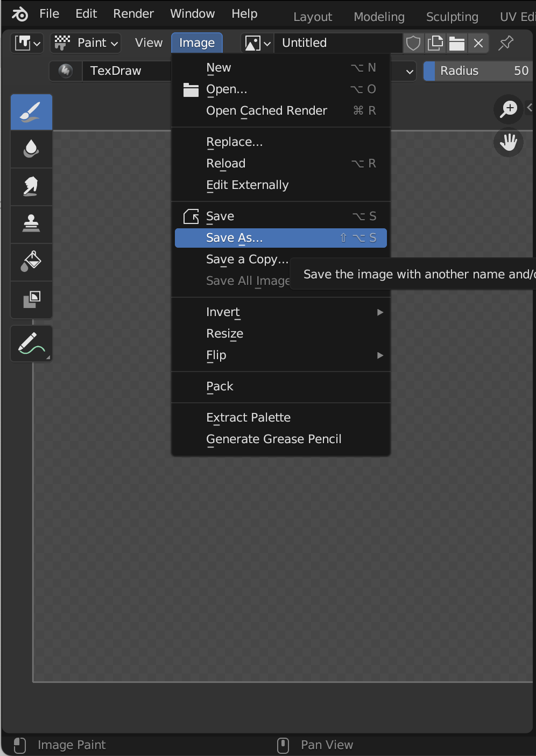
Task: Browse linked images dropdown
Action: 257,43
